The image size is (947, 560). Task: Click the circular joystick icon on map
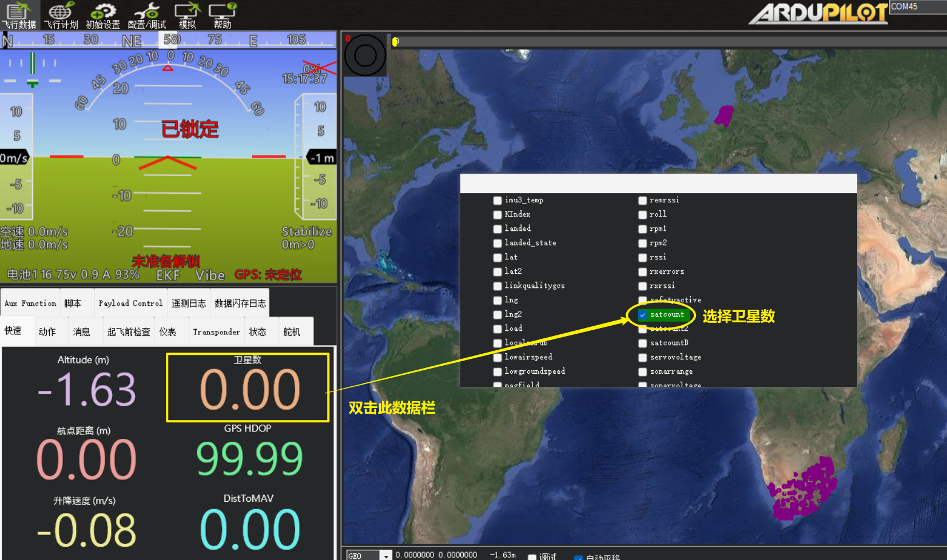[365, 55]
